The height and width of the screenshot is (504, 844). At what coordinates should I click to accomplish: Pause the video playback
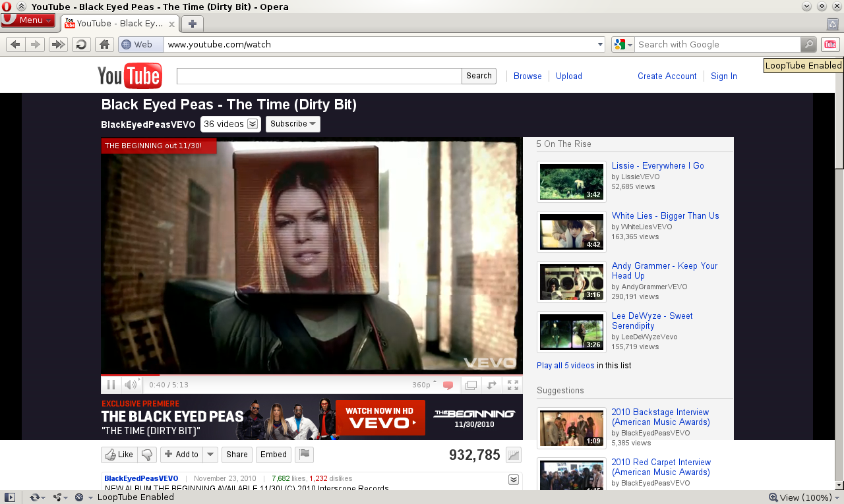(111, 385)
